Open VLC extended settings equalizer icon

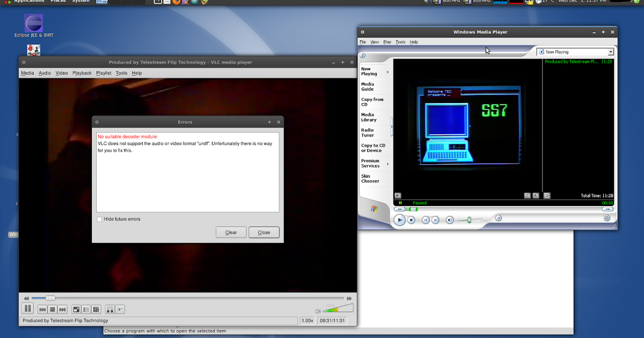96,310
